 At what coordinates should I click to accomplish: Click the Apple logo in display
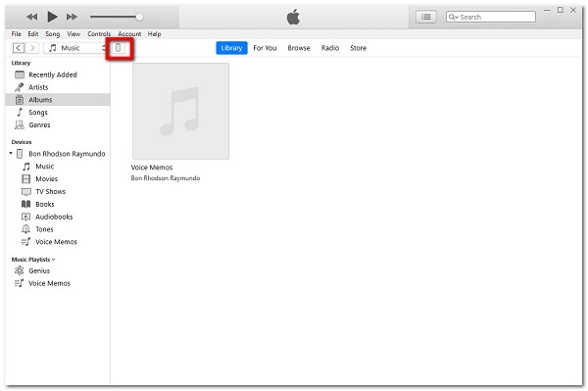[x=293, y=17]
